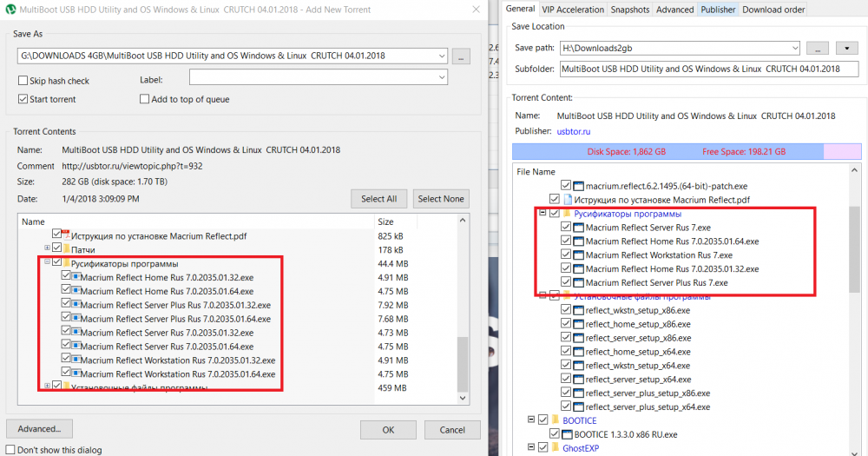
Task: Click the Select All button
Action: 378,199
